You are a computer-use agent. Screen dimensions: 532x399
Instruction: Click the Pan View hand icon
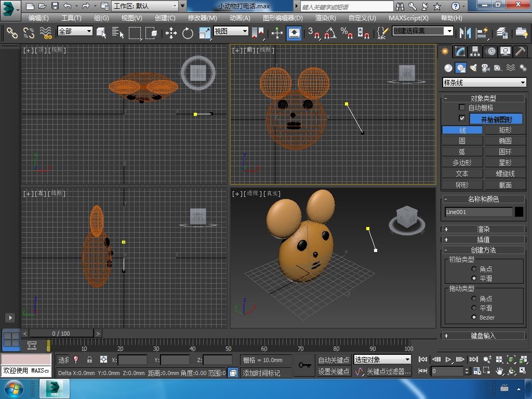coord(499,371)
